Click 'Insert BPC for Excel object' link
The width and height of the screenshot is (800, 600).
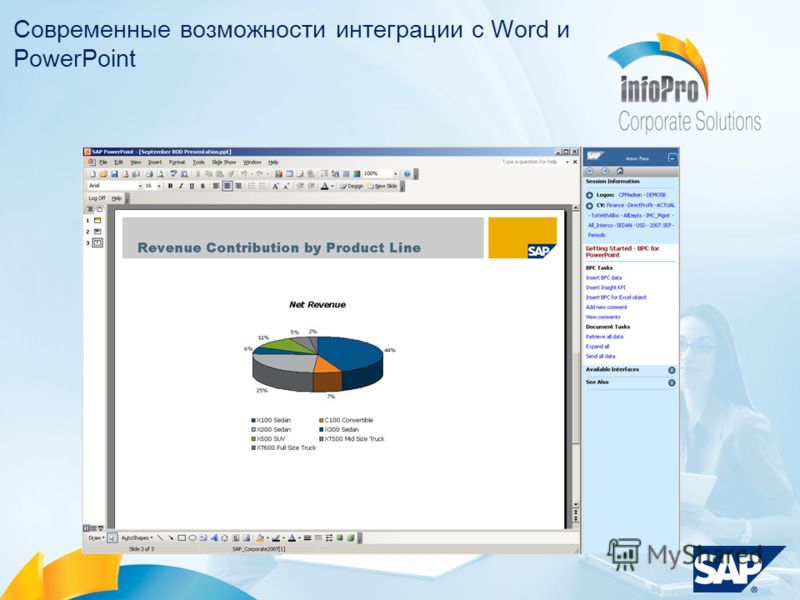[x=616, y=297]
